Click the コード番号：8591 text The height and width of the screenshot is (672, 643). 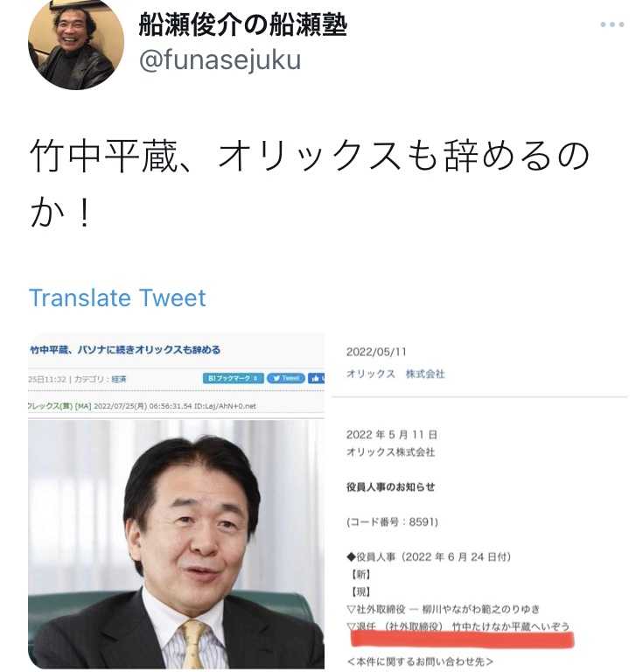pyautogui.click(x=392, y=522)
